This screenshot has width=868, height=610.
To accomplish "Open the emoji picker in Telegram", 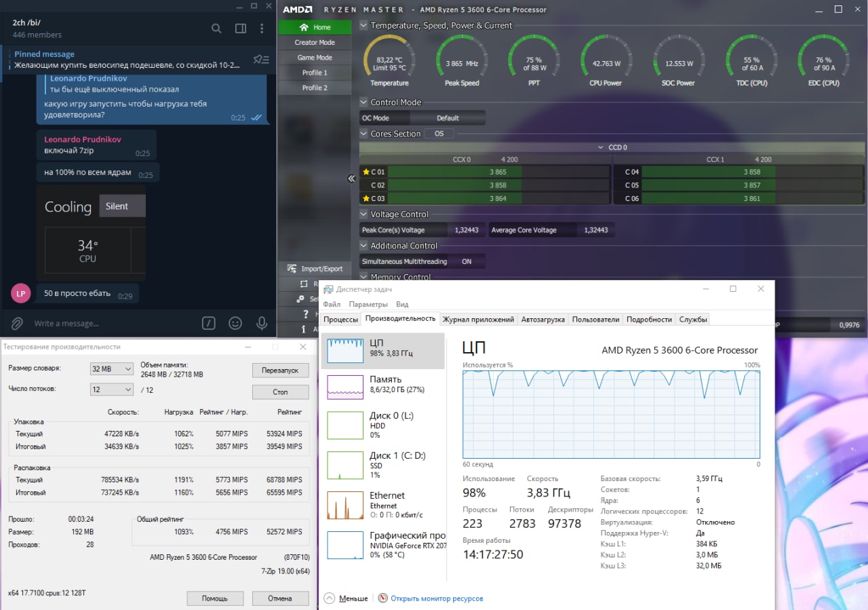I will click(235, 323).
